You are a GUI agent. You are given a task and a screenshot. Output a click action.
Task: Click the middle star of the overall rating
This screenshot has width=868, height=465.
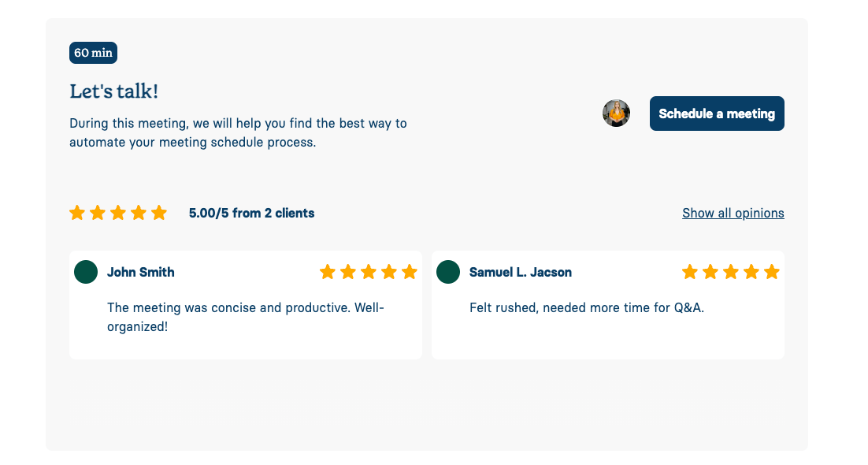pyautogui.click(x=118, y=212)
